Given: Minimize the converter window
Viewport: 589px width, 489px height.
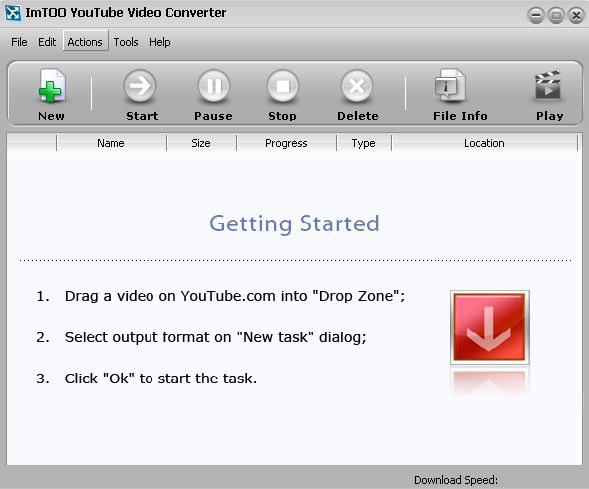Looking at the screenshot, I should 536,16.
